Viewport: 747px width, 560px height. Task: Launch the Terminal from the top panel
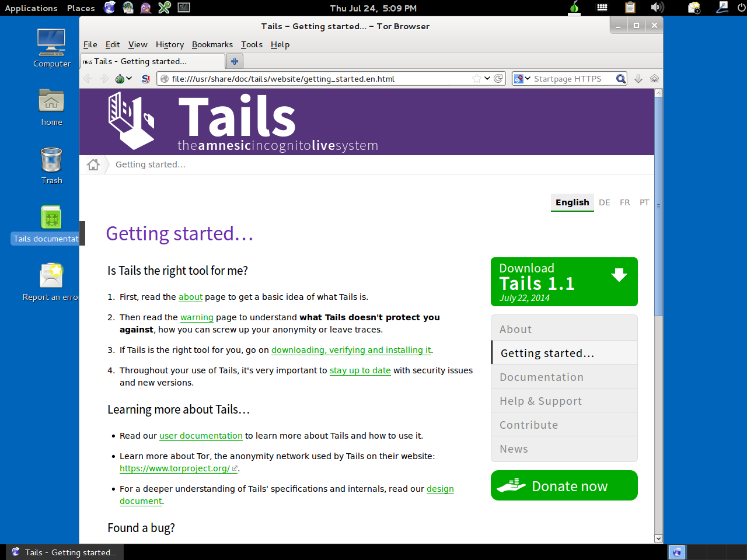[x=184, y=8]
